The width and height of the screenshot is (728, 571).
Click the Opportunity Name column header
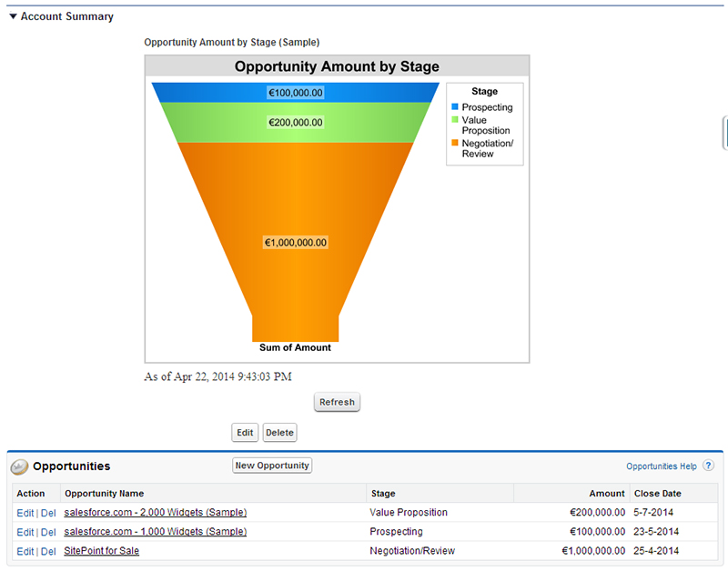(x=104, y=494)
